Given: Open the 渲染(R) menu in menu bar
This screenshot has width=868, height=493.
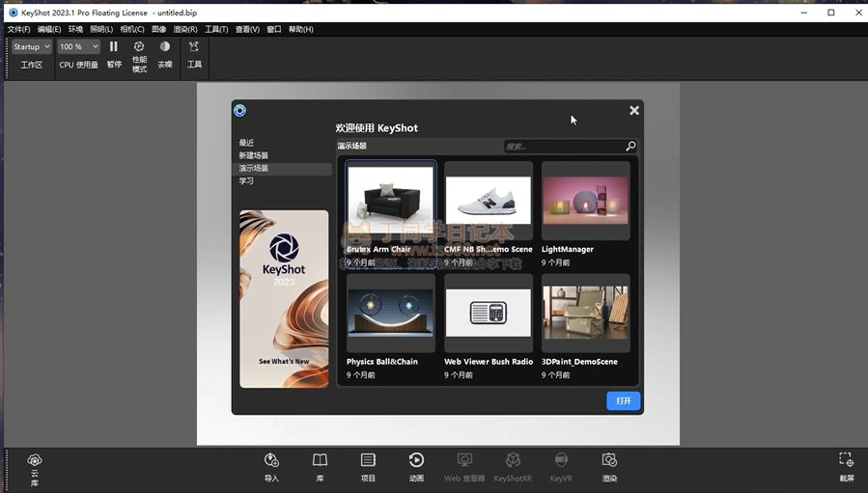Looking at the screenshot, I should pos(185,29).
